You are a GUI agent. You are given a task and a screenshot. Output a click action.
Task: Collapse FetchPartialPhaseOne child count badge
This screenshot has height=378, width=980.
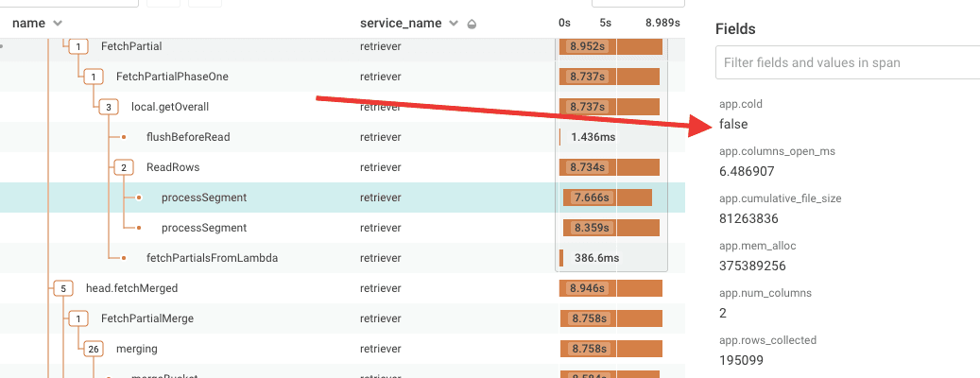(x=94, y=77)
